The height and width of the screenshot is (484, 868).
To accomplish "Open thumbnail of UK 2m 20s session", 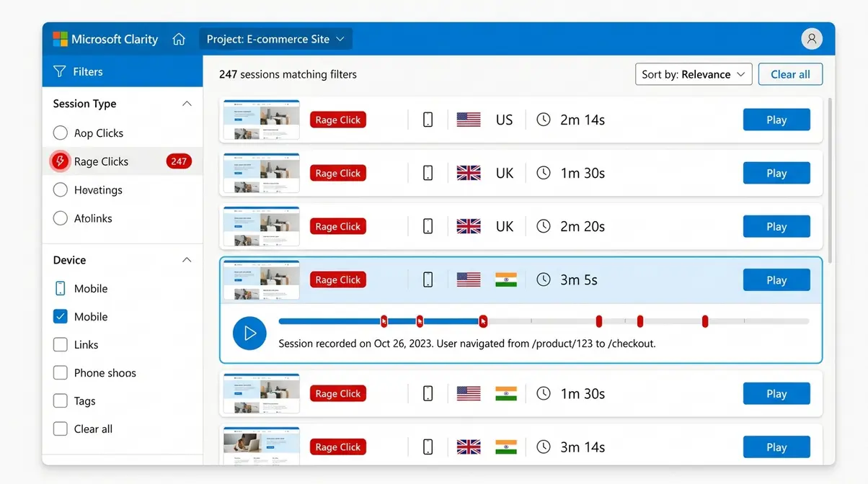I will pyautogui.click(x=261, y=226).
